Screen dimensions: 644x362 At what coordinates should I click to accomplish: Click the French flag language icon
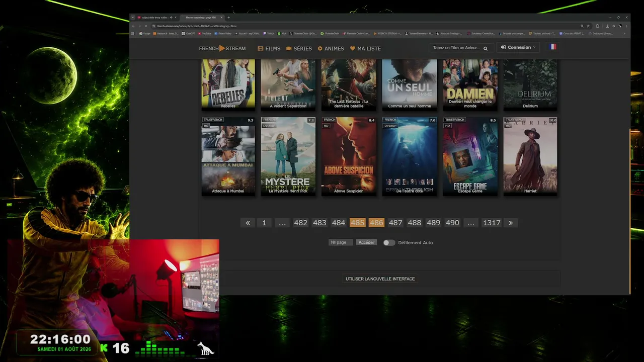[553, 47]
